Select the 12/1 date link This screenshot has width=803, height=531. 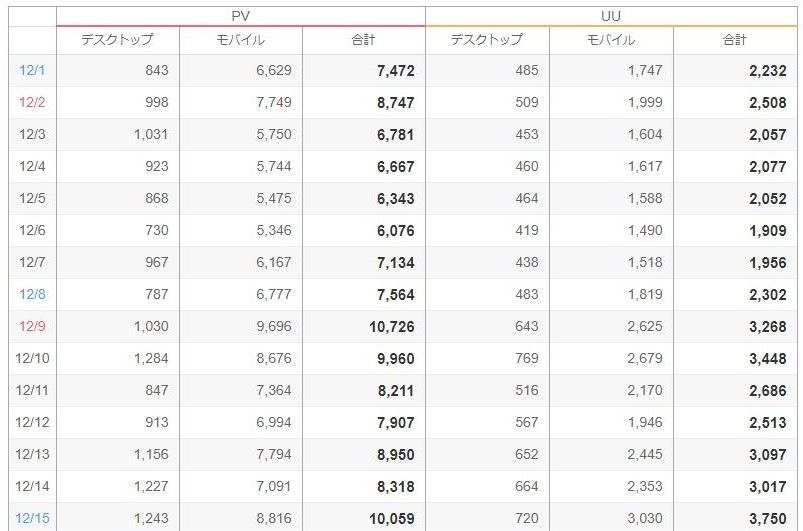32,71
